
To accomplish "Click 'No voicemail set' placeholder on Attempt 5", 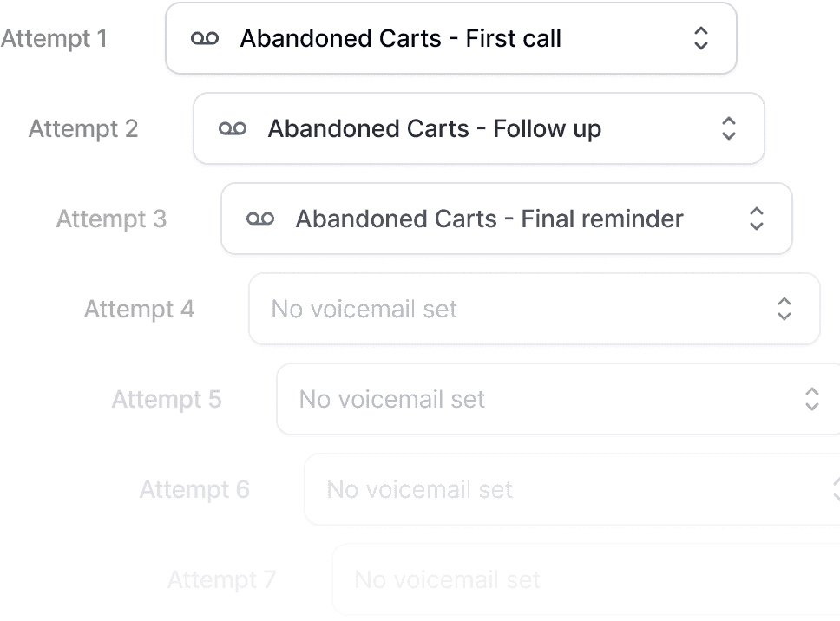I will [x=390, y=399].
